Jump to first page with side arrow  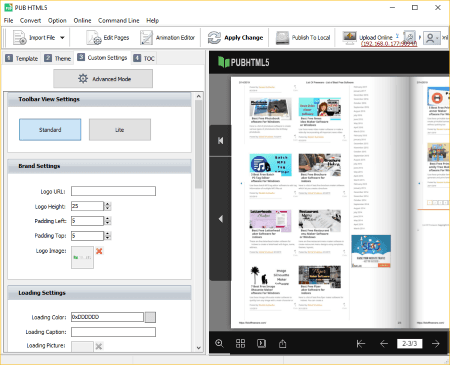(220, 141)
